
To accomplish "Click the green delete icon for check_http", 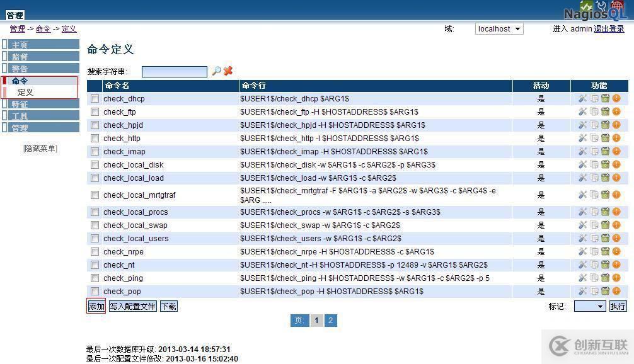I will pyautogui.click(x=605, y=138).
